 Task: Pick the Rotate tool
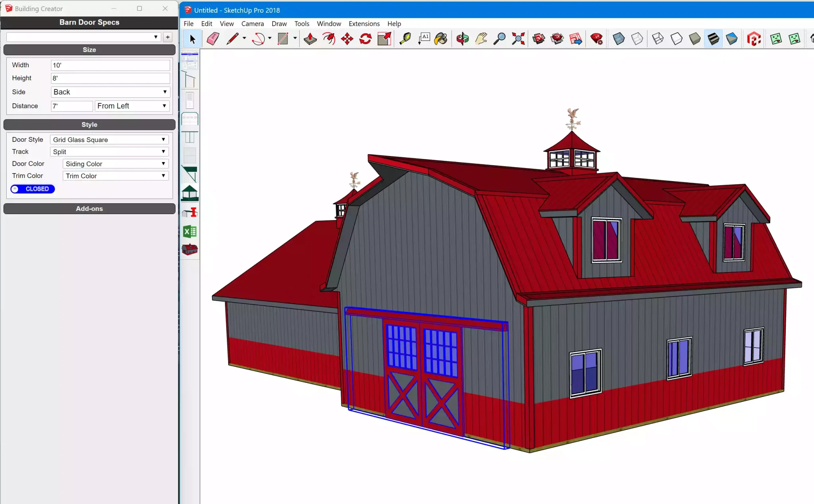pyautogui.click(x=366, y=39)
